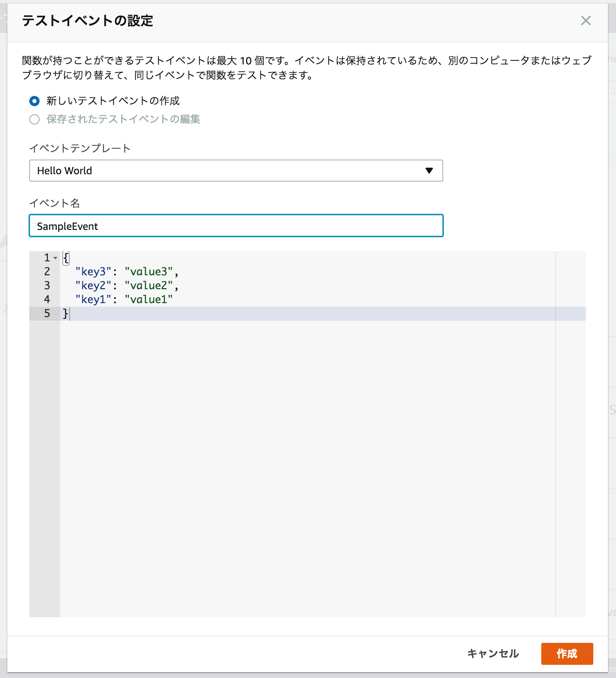Click the dropdown chevron showing Hello World
This screenshot has height=678, width=616.
coord(429,171)
